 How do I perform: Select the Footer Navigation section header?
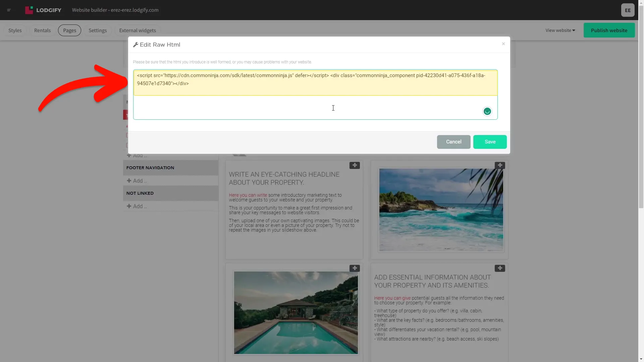(x=171, y=168)
